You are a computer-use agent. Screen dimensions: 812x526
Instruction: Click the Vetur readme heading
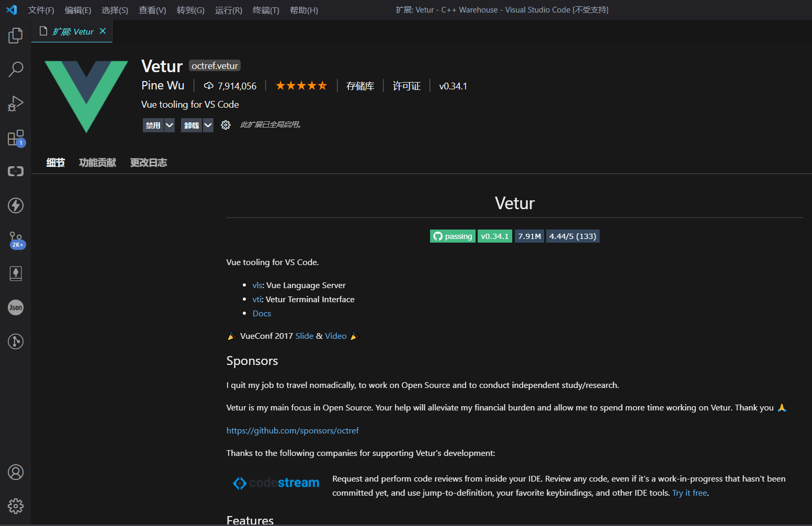(515, 203)
